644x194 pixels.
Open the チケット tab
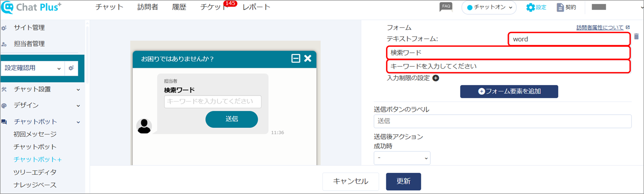coord(213,7)
